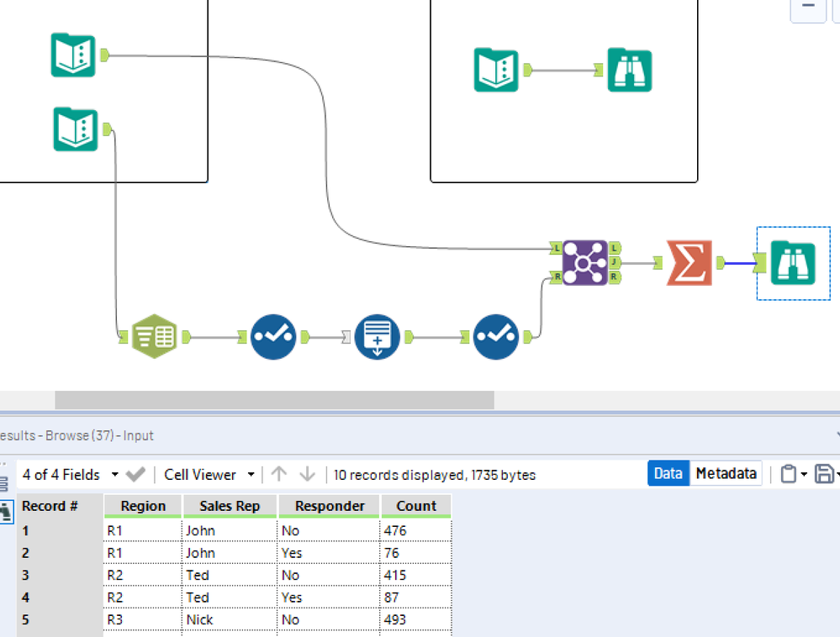Click the selected Browse binoculars tool
840x637 pixels.
coord(794,263)
